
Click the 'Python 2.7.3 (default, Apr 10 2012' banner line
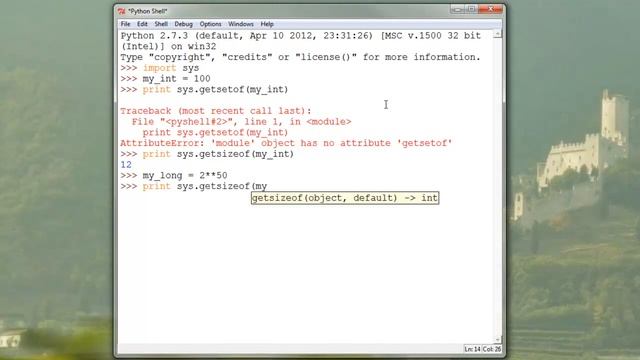point(301,36)
